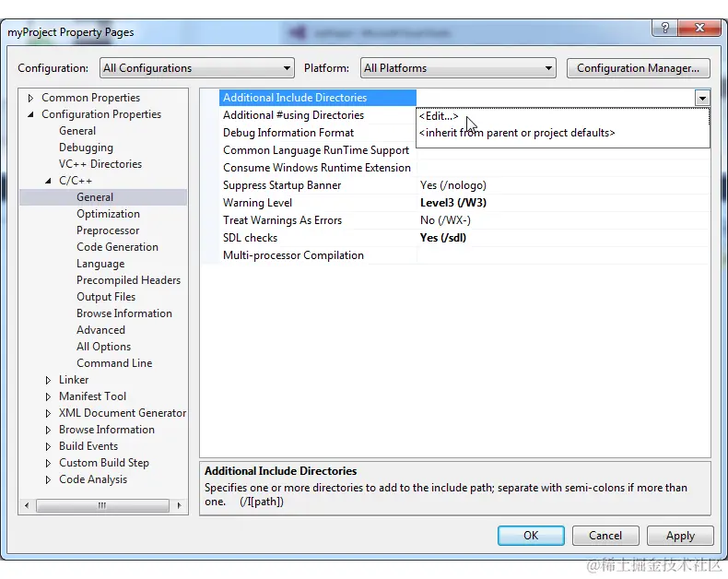The height and width of the screenshot is (579, 728).
Task: Click the Help question mark button
Action: point(664,28)
